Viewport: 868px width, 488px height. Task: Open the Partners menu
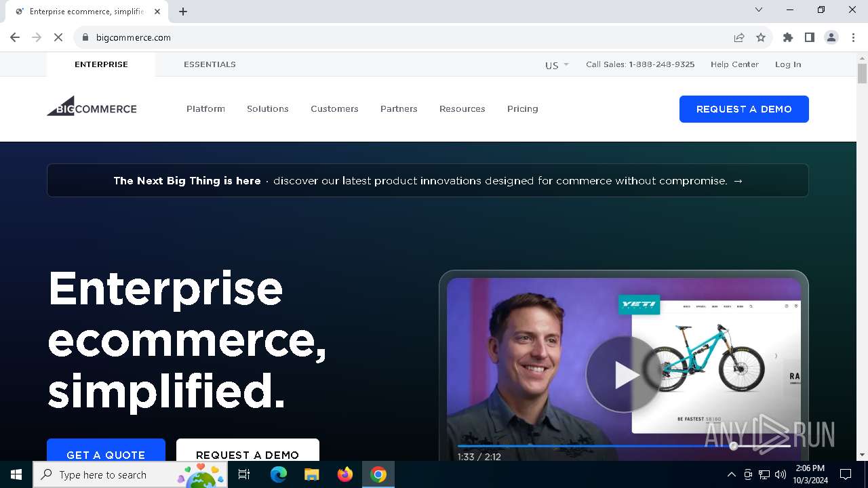pos(399,108)
